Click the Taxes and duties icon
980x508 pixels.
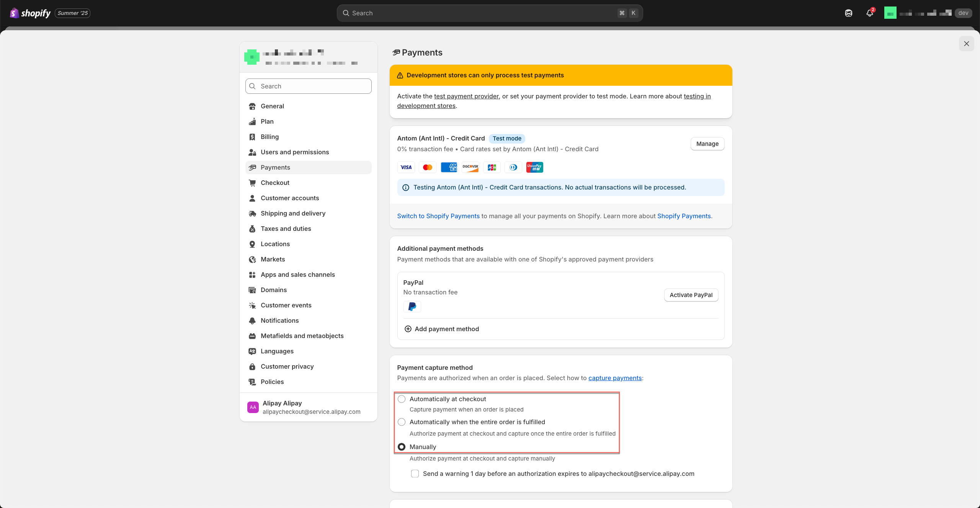click(x=252, y=229)
